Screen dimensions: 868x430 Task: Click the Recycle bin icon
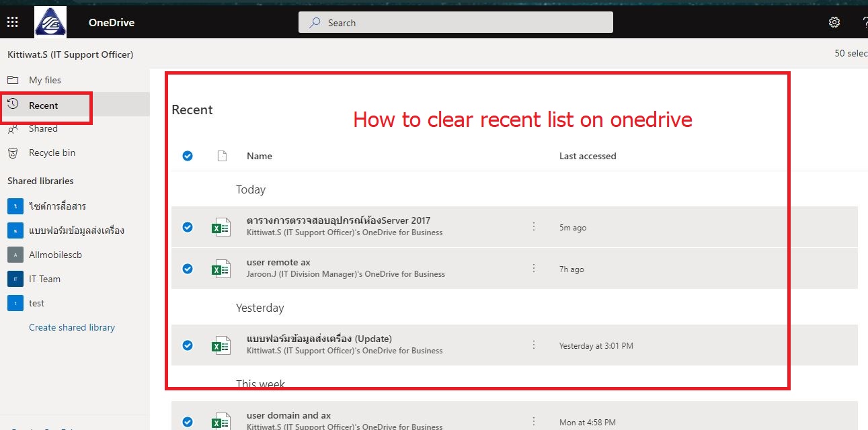coord(13,153)
